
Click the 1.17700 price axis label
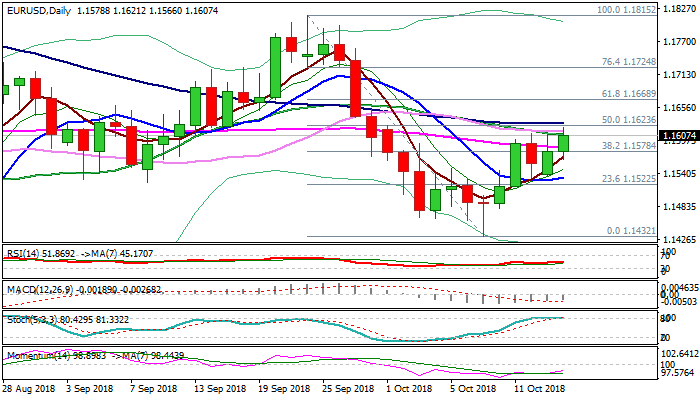click(x=678, y=42)
